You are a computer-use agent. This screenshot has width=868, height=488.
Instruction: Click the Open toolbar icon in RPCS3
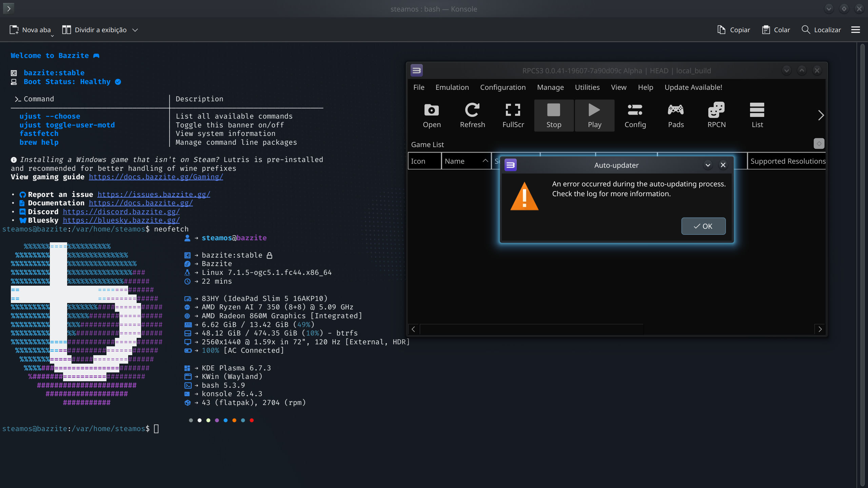(432, 116)
